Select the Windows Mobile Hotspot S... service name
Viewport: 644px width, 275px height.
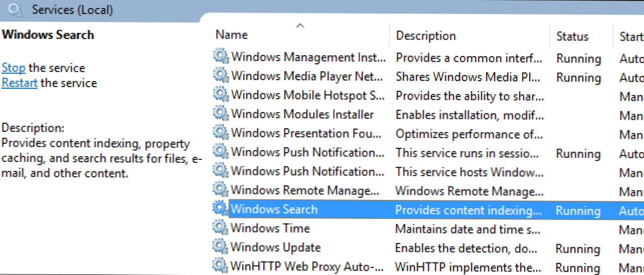[x=307, y=95]
